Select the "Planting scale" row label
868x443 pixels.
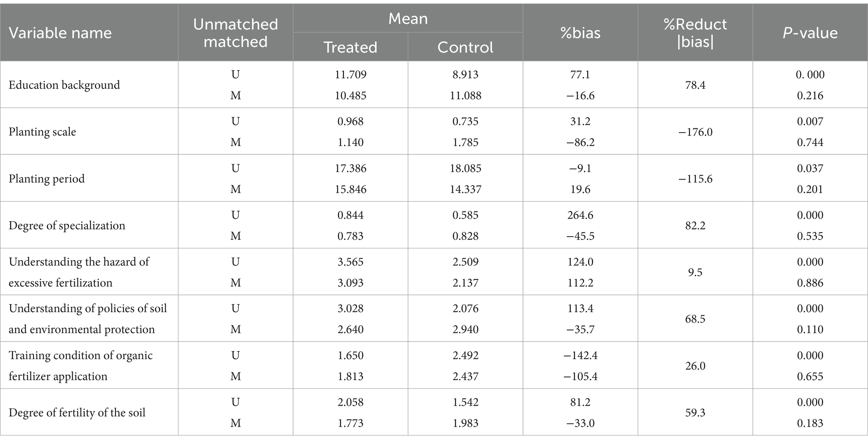point(42,132)
